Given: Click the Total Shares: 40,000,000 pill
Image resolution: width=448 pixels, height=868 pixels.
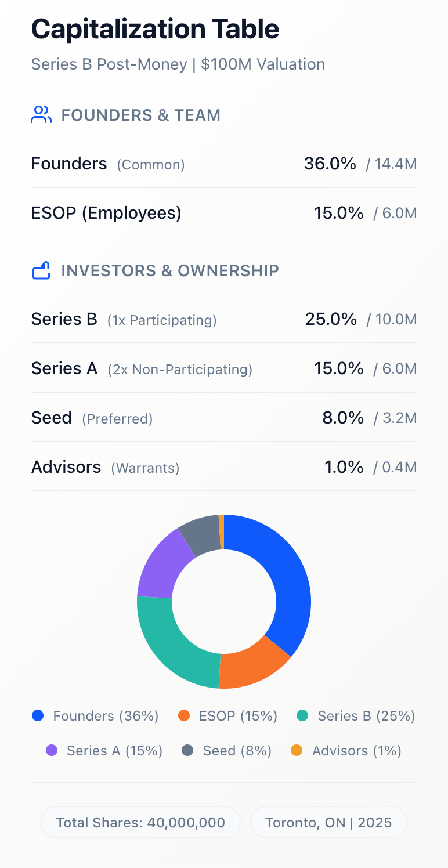Looking at the screenshot, I should tap(140, 822).
